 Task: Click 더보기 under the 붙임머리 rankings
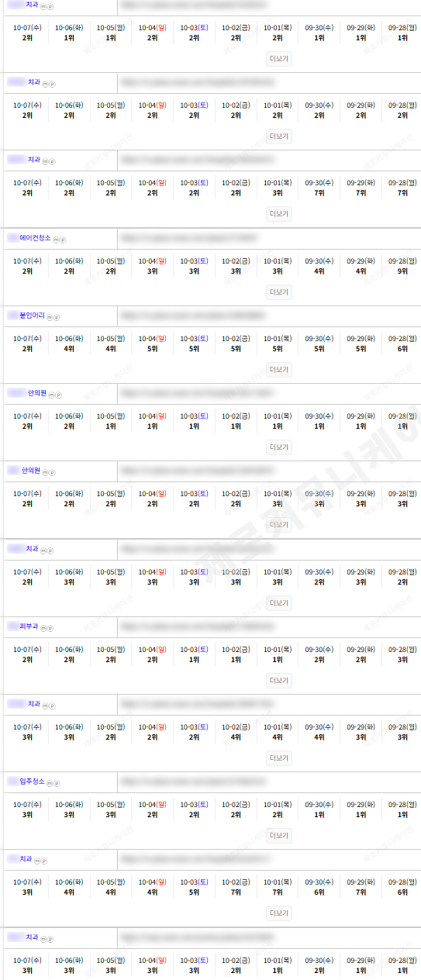tap(279, 369)
